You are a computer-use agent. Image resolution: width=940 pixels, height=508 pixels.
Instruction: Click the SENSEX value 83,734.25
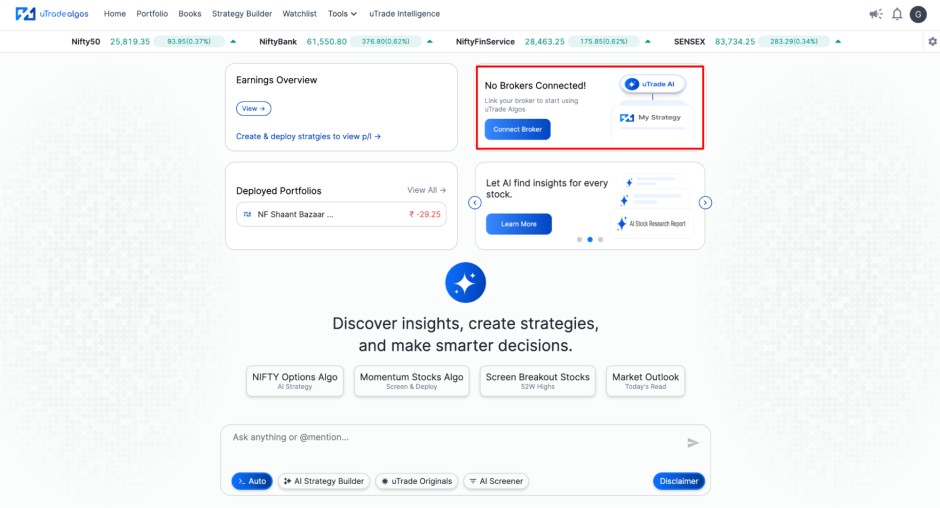(x=735, y=41)
